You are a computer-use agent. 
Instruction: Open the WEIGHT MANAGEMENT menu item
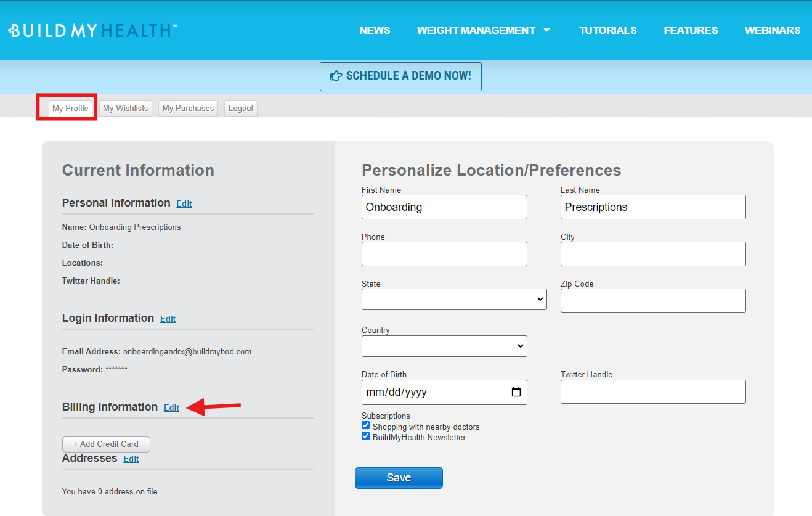476,30
